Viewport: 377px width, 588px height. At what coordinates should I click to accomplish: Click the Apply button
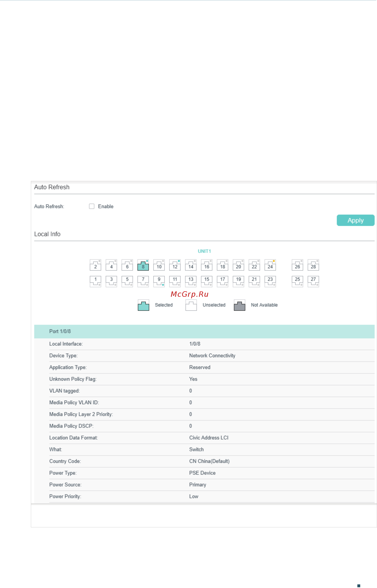tap(356, 220)
